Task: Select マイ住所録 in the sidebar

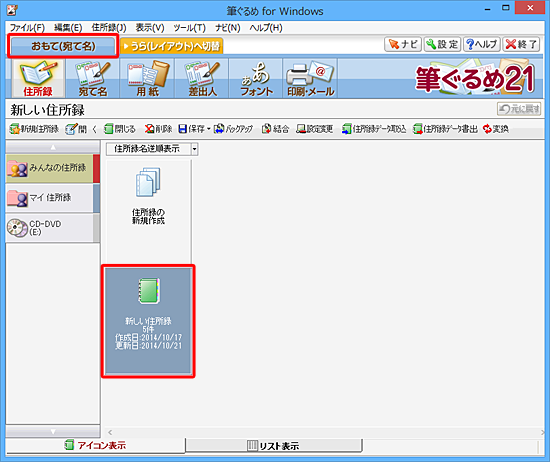Action: [50, 198]
